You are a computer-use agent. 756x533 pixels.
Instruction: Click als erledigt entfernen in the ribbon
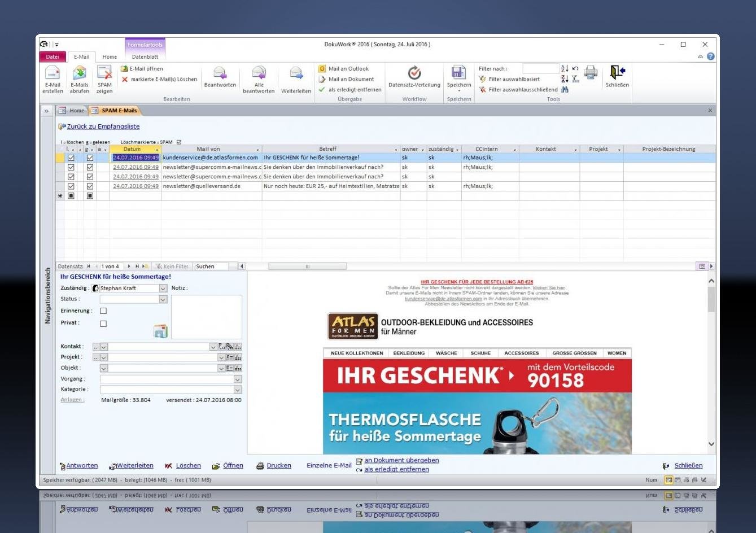(350, 90)
